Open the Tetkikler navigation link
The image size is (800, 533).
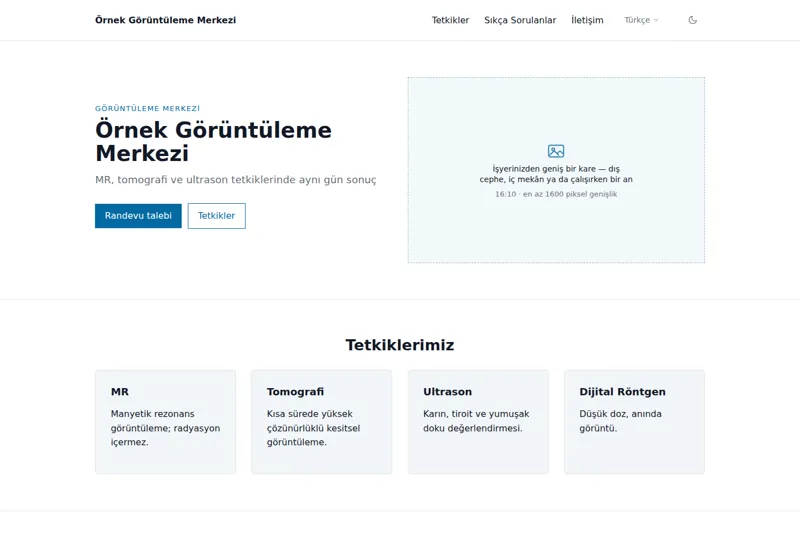point(450,20)
